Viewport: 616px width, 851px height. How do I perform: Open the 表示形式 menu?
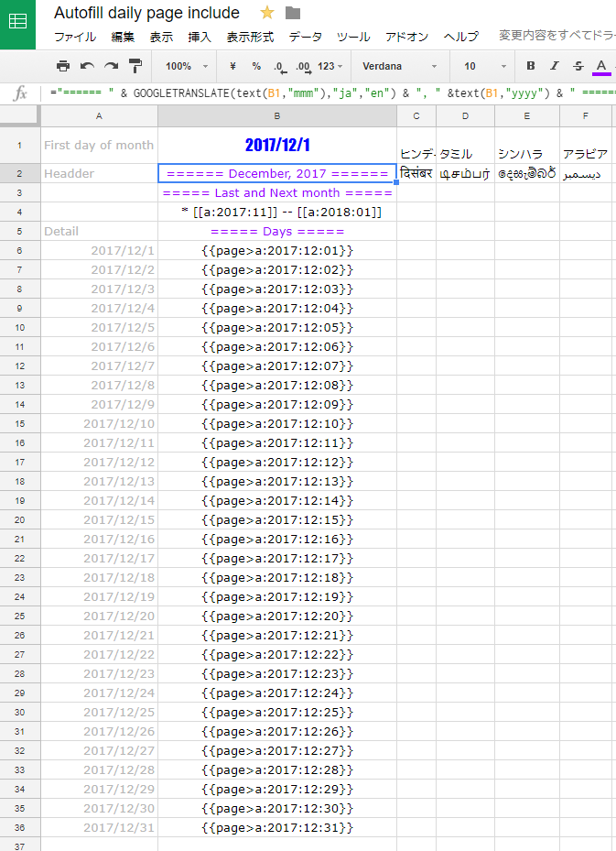point(250,37)
